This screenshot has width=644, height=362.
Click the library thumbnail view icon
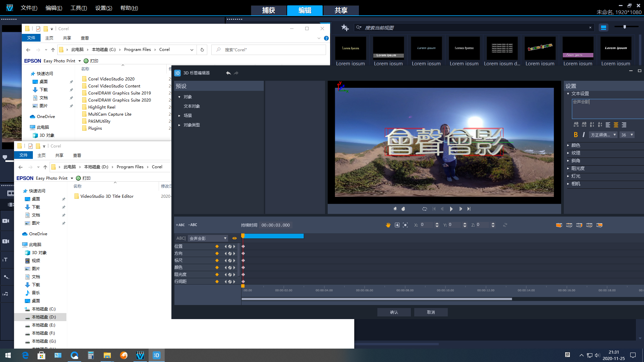[x=603, y=27]
